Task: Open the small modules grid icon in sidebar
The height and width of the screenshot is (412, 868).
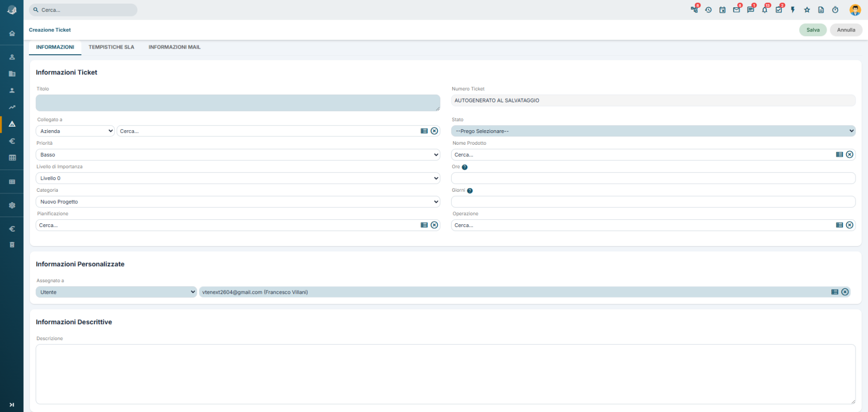Action: pyautogui.click(x=12, y=182)
